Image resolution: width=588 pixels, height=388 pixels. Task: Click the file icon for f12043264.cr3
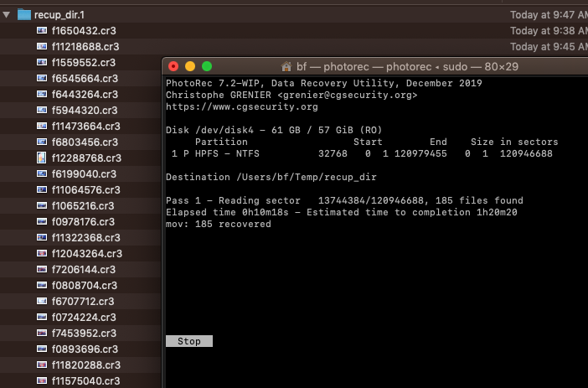tap(42, 254)
